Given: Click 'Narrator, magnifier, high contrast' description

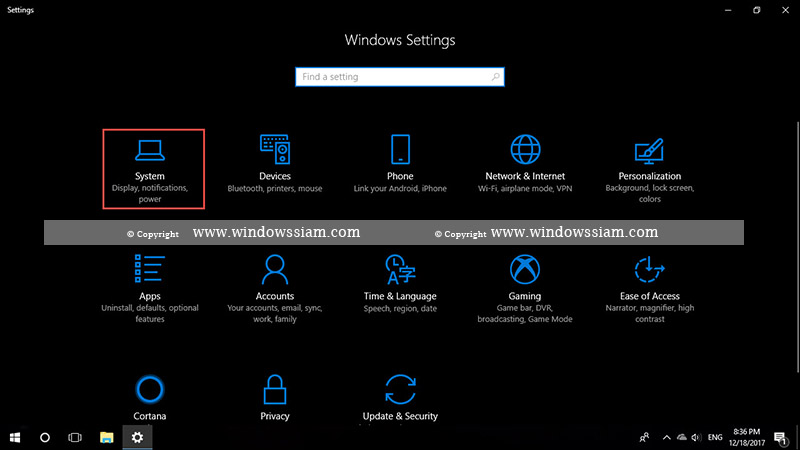Looking at the screenshot, I should (x=649, y=313).
